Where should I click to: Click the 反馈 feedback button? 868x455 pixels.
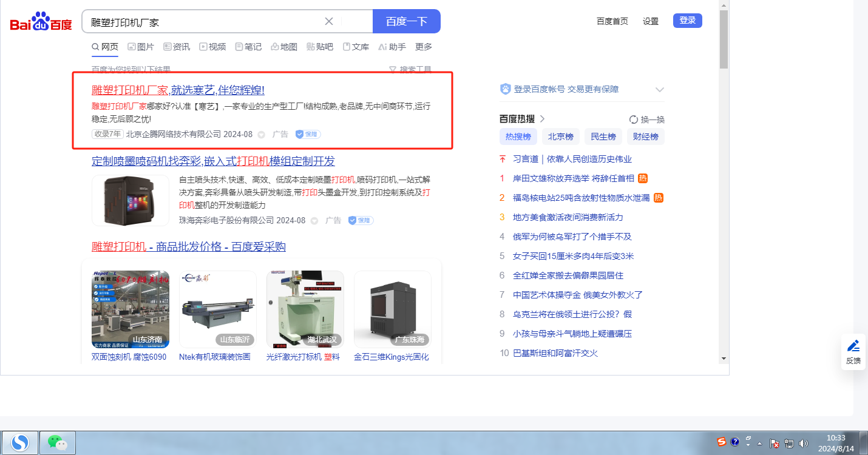point(853,351)
